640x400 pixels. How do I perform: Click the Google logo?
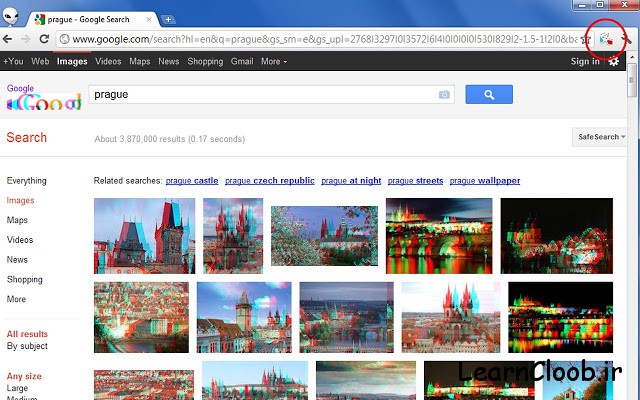click(44, 97)
